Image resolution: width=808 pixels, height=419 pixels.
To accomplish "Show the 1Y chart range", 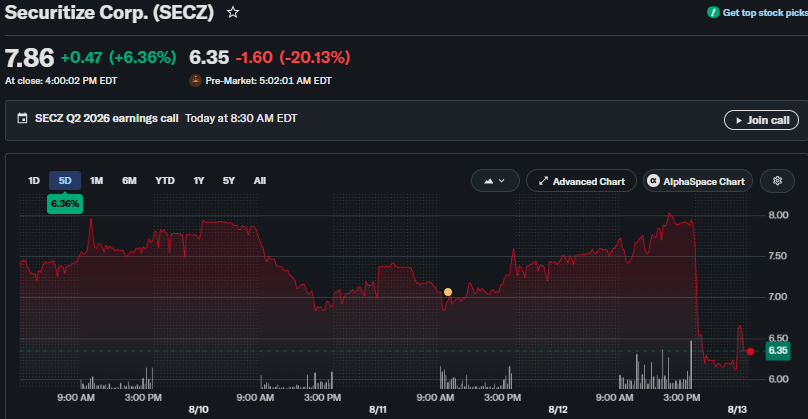I will 199,181.
